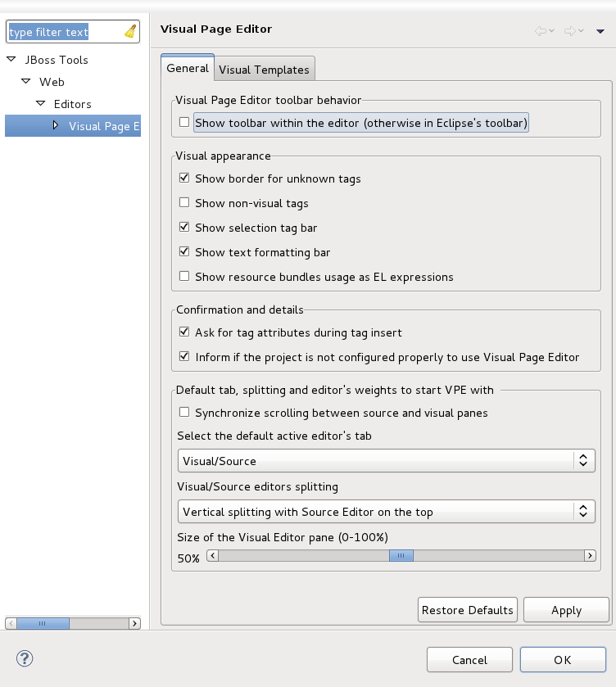Apply the Visual Page Editor settings

(x=566, y=609)
